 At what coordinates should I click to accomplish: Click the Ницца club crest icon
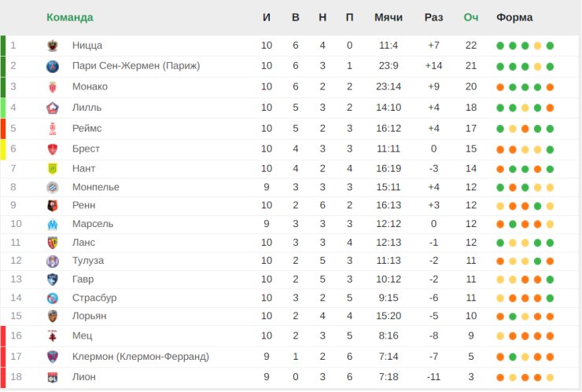[53, 46]
